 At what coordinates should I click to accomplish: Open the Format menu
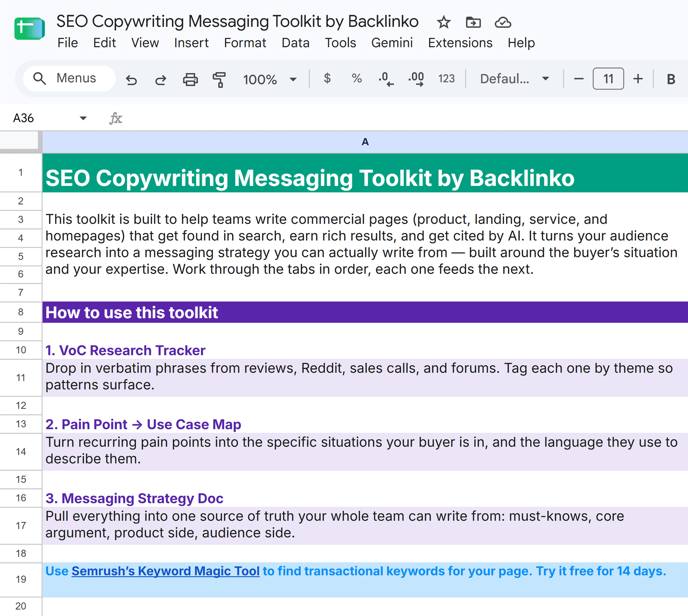pyautogui.click(x=245, y=43)
